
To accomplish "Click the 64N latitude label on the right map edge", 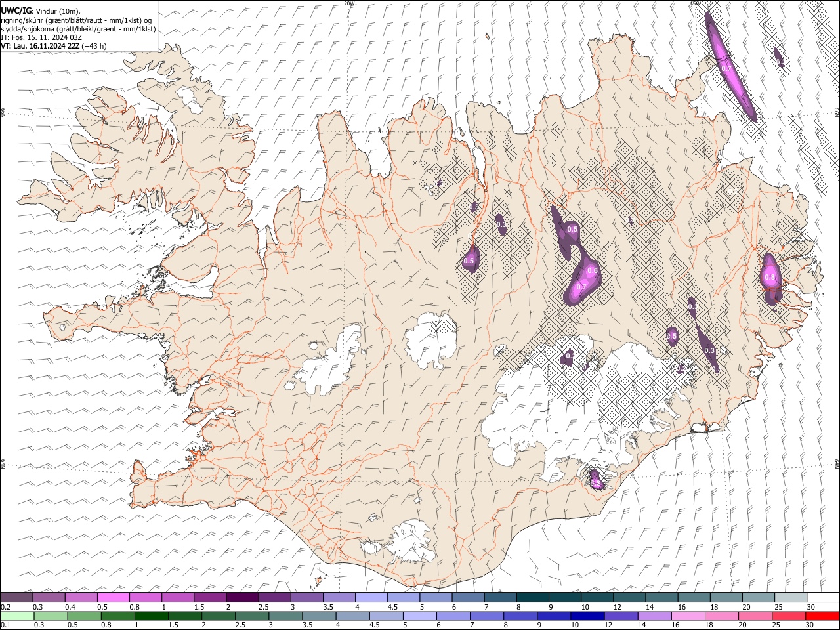I will point(837,463).
